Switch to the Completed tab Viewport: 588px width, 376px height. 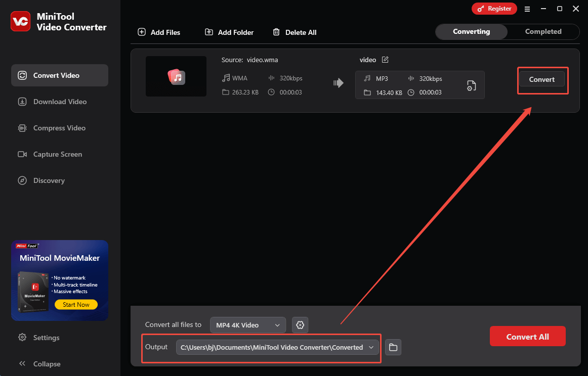(x=543, y=31)
